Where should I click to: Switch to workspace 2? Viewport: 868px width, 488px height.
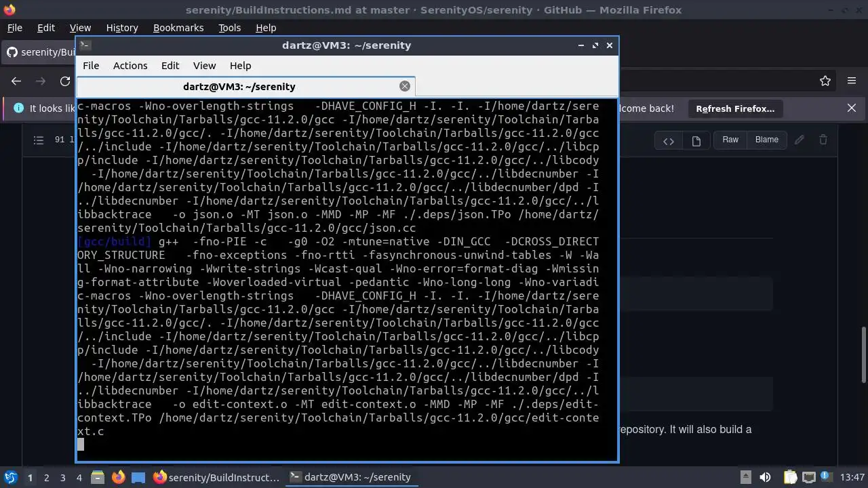[x=46, y=477]
